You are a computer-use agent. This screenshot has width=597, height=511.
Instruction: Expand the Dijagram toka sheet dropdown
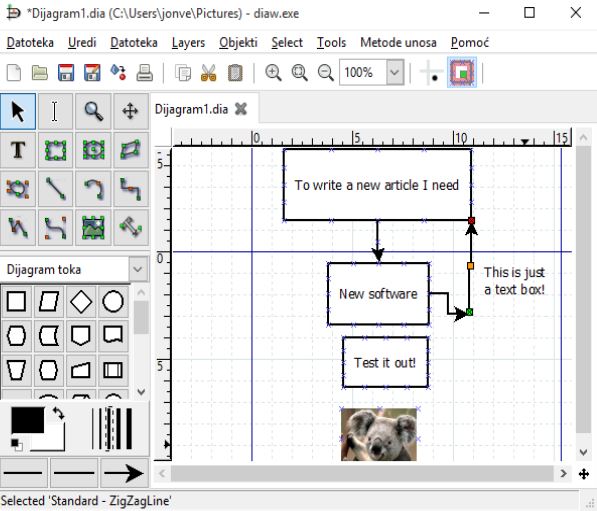[138, 269]
